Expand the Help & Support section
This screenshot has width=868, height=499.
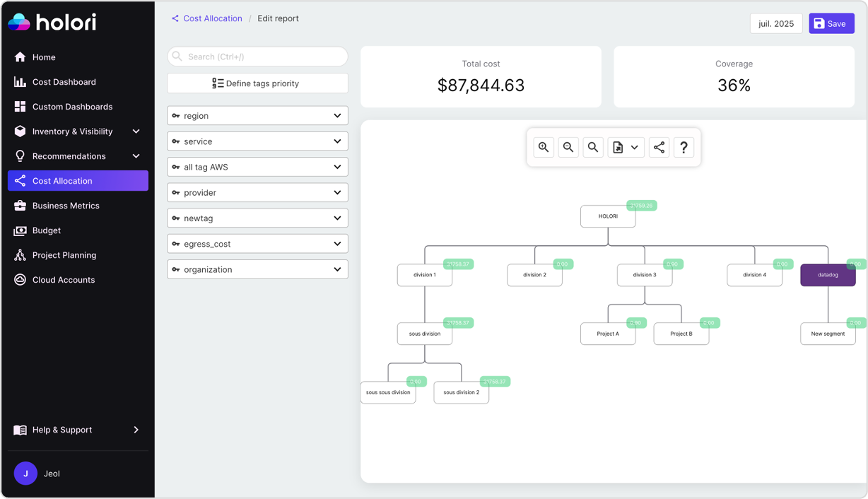tap(62, 430)
